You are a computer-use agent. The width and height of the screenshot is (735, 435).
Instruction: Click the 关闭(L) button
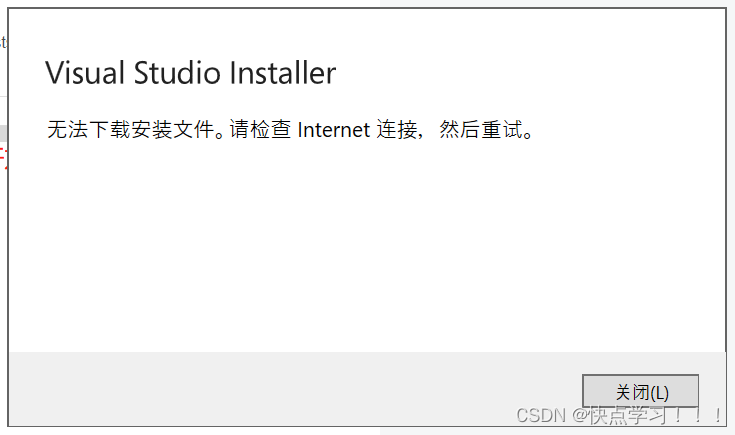(x=640, y=391)
